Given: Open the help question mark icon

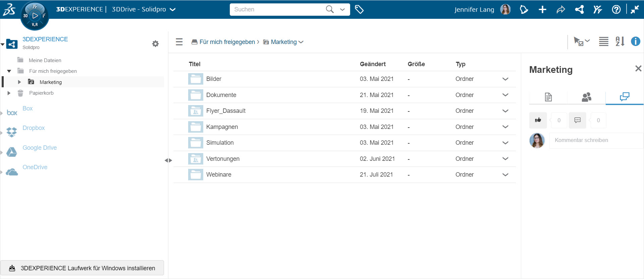Looking at the screenshot, I should click(x=616, y=9).
